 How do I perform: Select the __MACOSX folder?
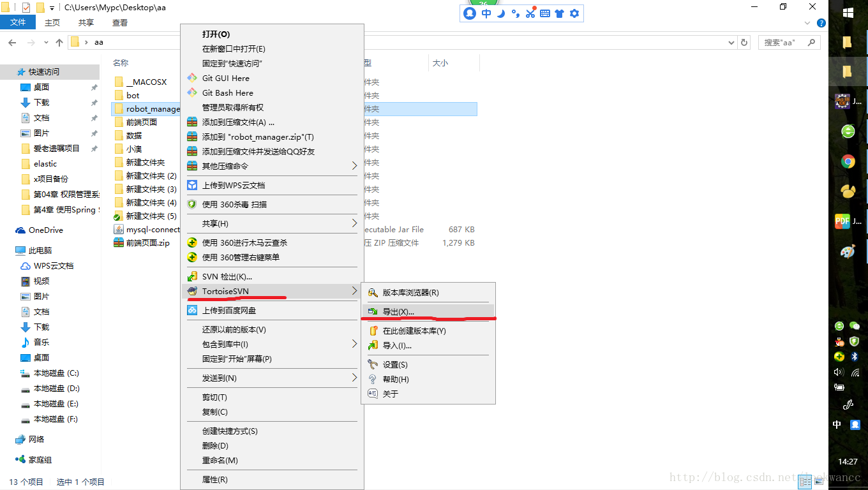140,82
